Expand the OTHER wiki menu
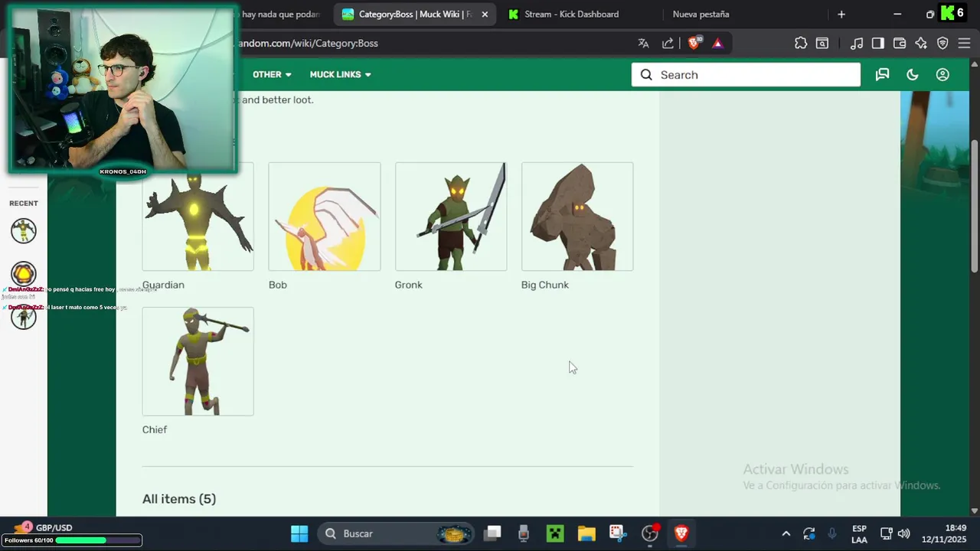The width and height of the screenshot is (980, 551). click(x=272, y=74)
